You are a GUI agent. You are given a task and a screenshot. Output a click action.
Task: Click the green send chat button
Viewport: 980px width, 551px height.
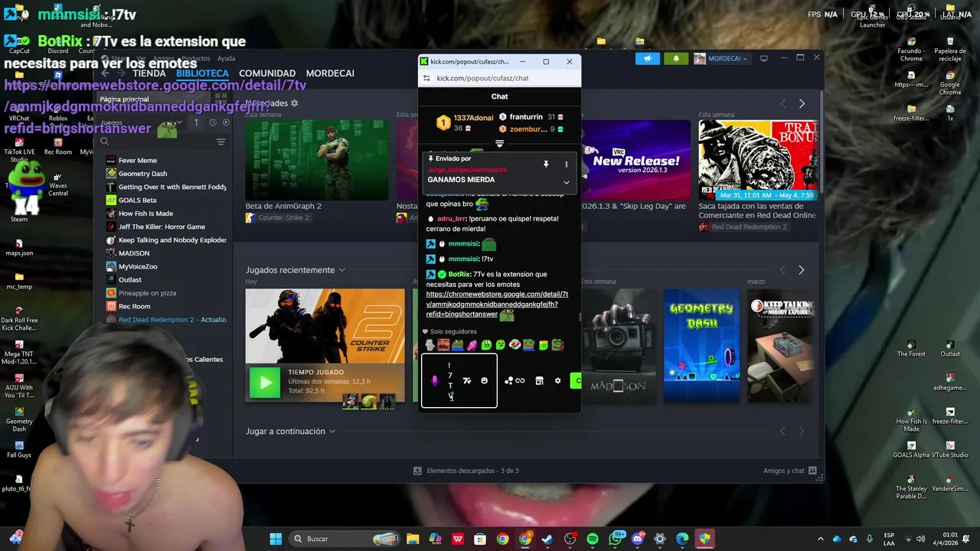pos(577,380)
